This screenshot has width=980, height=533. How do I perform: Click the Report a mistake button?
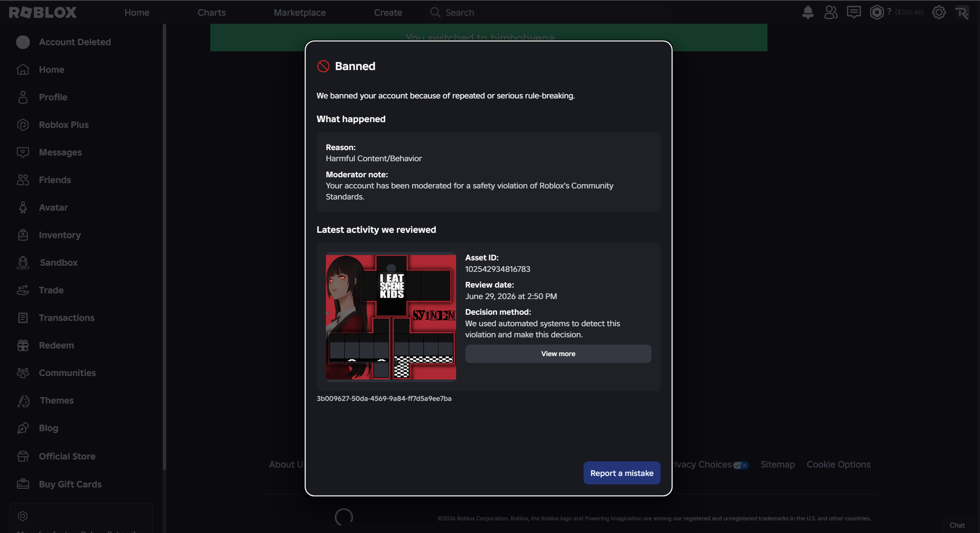[x=622, y=473]
